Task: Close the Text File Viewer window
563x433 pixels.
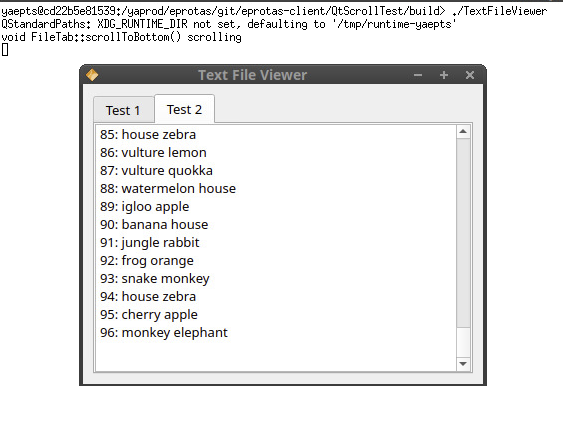Action: [x=470, y=75]
